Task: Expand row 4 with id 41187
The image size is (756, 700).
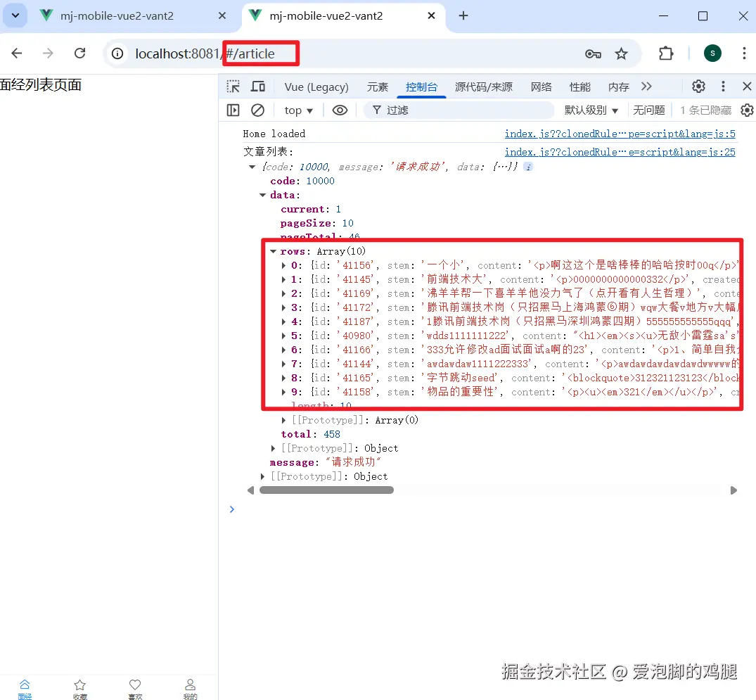Action: [x=283, y=322]
